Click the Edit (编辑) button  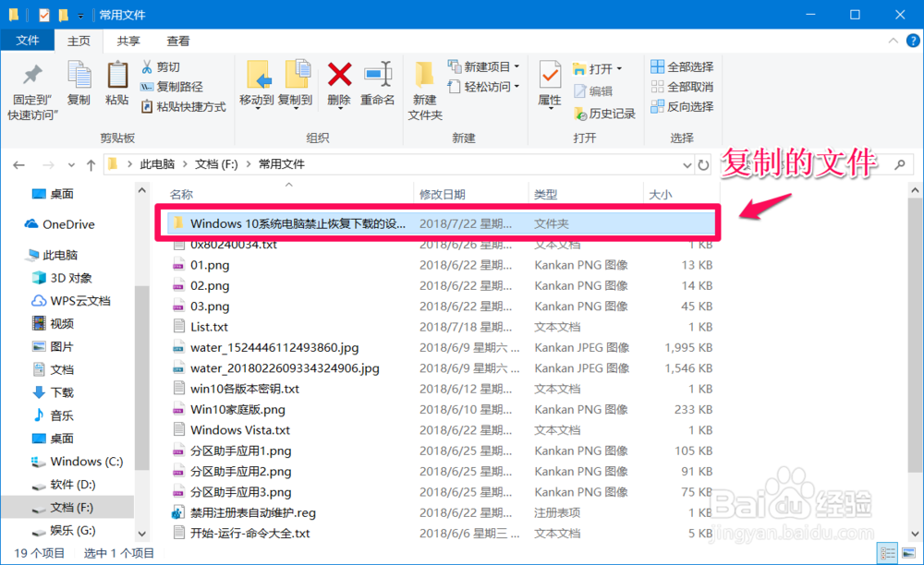(593, 91)
